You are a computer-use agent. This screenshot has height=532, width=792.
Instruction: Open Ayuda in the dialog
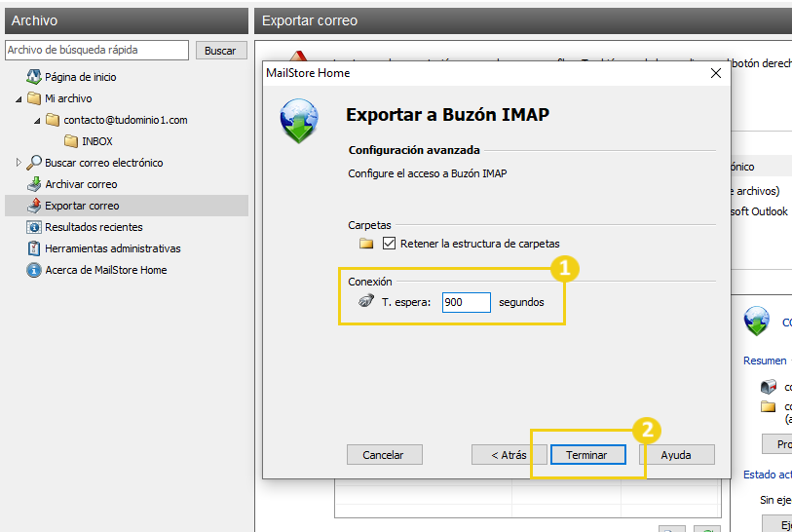pyautogui.click(x=677, y=454)
